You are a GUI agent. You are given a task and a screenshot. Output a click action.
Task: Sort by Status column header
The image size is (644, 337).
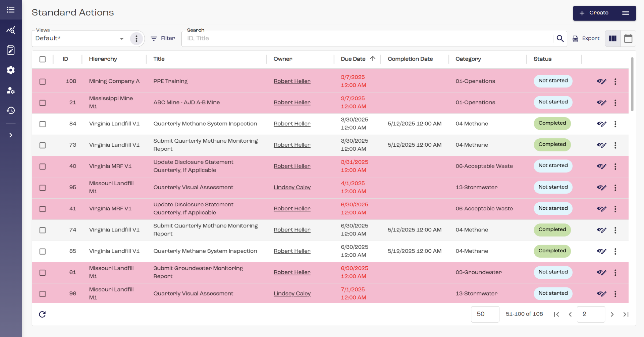tap(542, 59)
